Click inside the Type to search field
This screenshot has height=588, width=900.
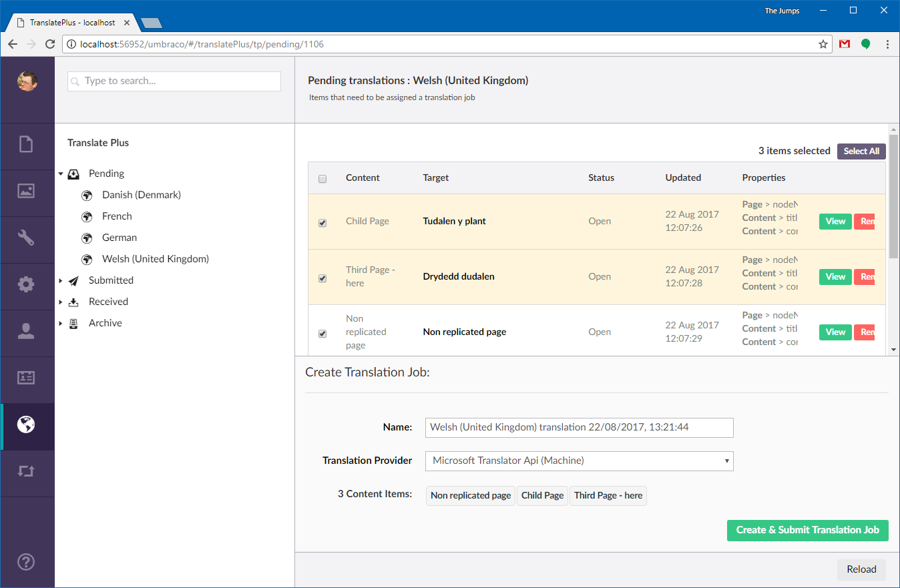coord(174,81)
